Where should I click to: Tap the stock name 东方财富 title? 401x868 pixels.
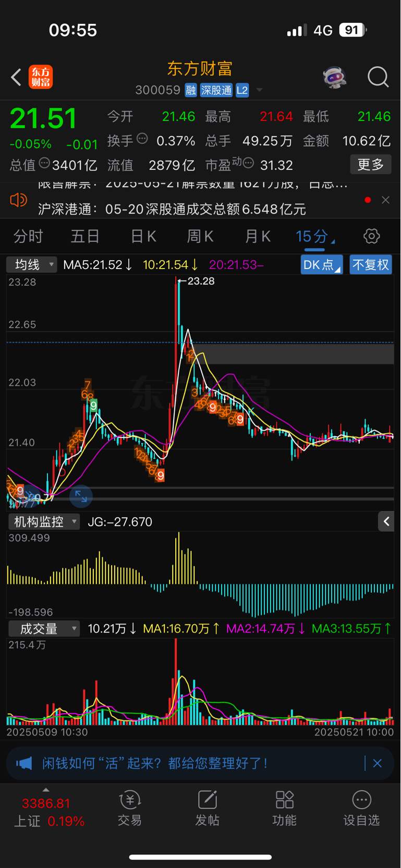pos(200,69)
